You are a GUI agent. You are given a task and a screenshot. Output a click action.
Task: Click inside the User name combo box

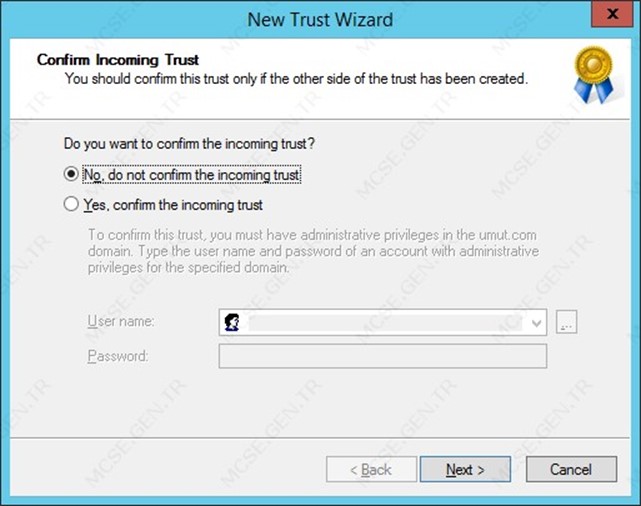pos(383,322)
